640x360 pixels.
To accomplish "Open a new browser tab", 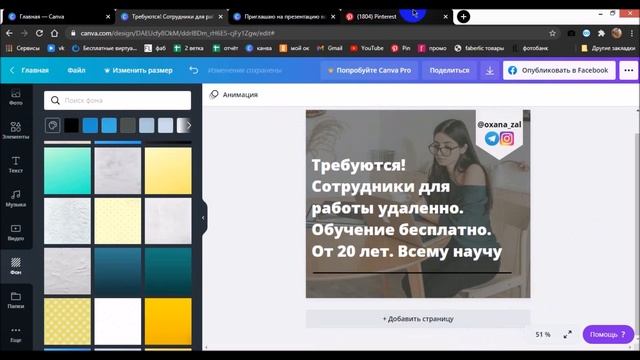I will pyautogui.click(x=463, y=17).
